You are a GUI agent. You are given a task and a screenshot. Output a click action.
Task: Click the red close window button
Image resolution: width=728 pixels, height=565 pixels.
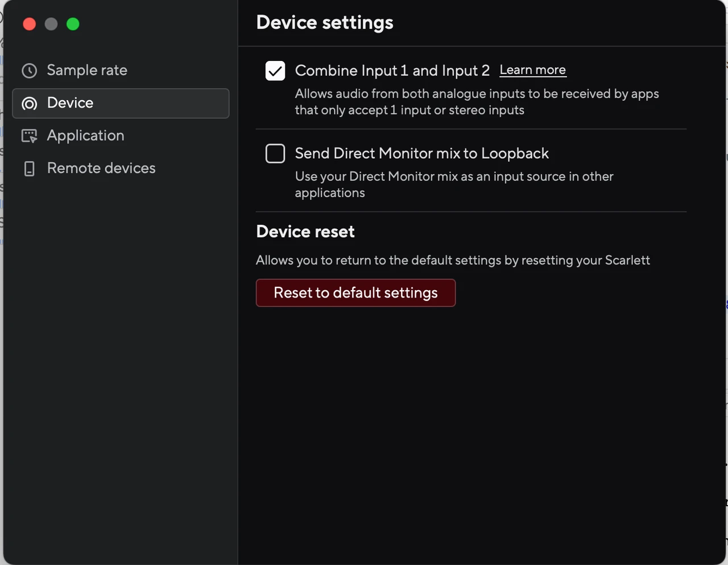(30, 24)
